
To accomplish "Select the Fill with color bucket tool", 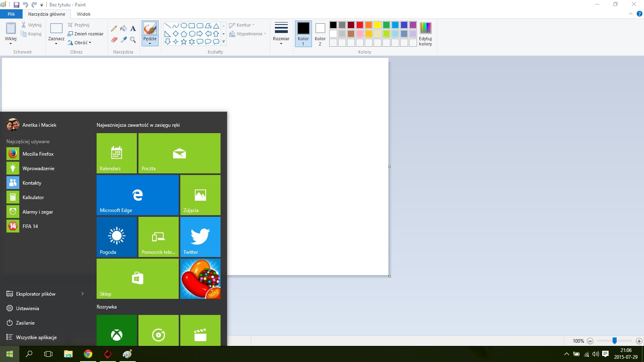I will tap(124, 29).
